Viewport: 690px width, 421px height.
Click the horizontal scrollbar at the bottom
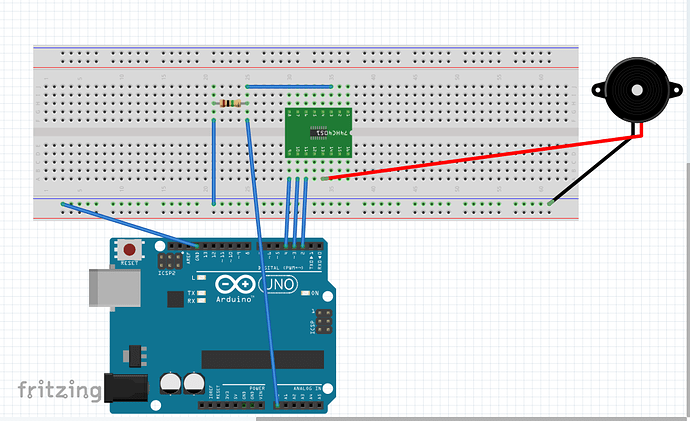point(471,419)
